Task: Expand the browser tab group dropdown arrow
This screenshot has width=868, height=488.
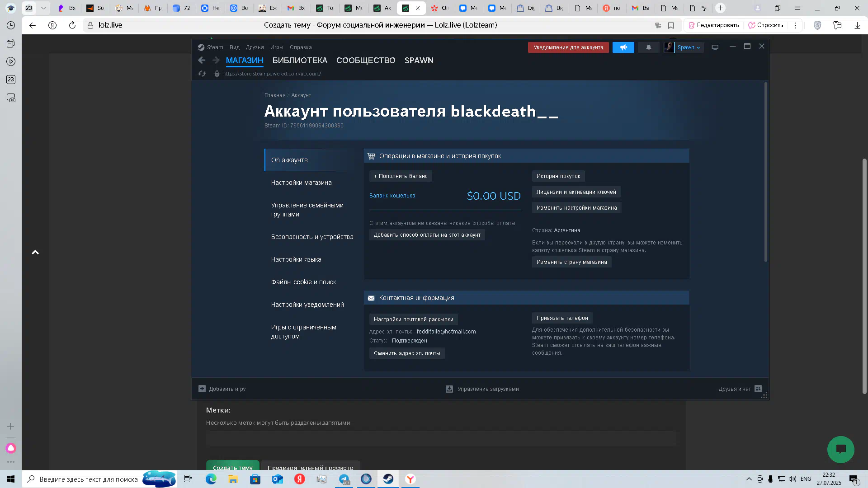Action: click(43, 8)
